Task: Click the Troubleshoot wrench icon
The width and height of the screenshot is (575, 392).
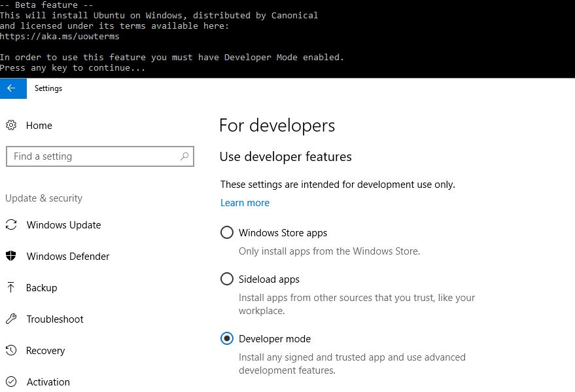Action: (11, 319)
